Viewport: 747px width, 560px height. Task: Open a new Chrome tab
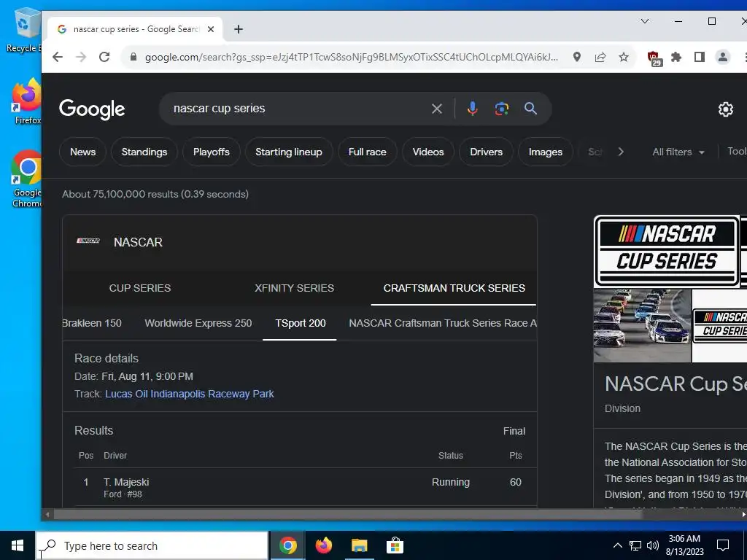click(239, 29)
